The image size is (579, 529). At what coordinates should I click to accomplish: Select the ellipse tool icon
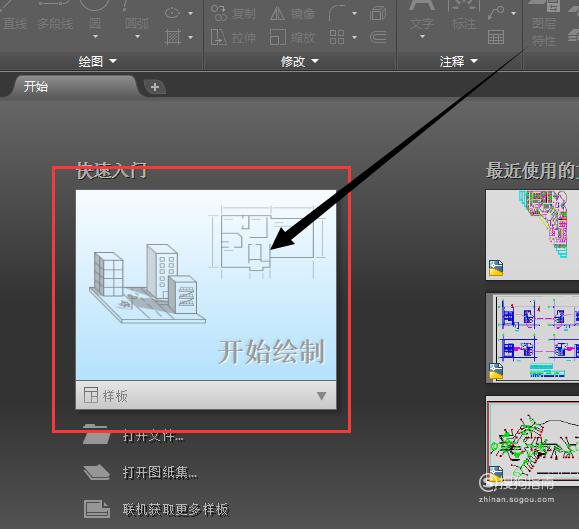point(172,13)
